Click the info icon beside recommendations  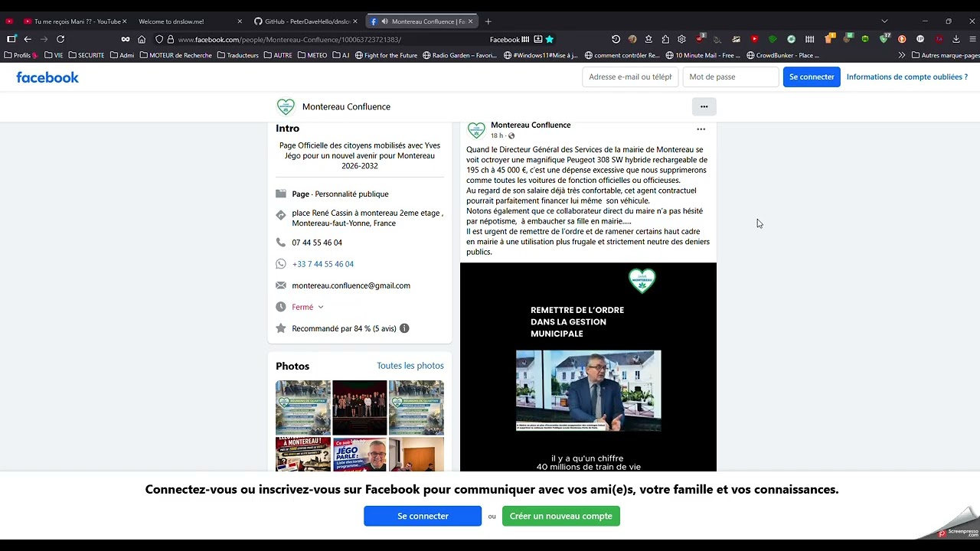404,328
